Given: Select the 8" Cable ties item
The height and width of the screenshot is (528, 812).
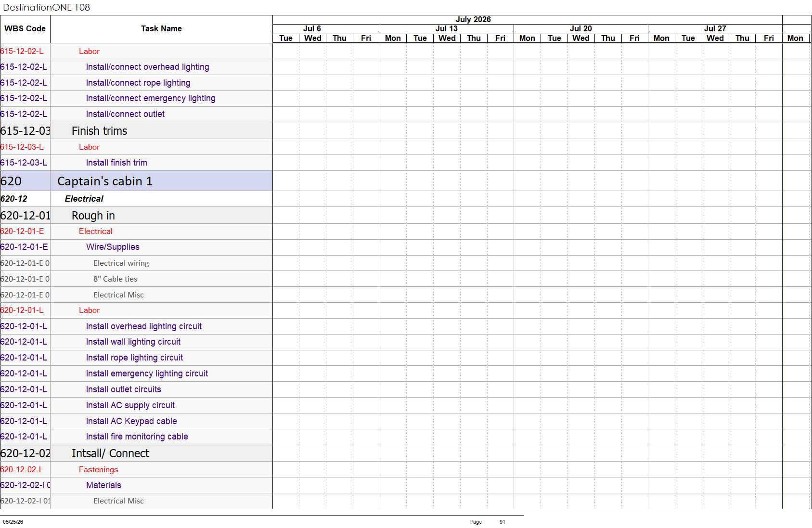Looking at the screenshot, I should point(116,279).
